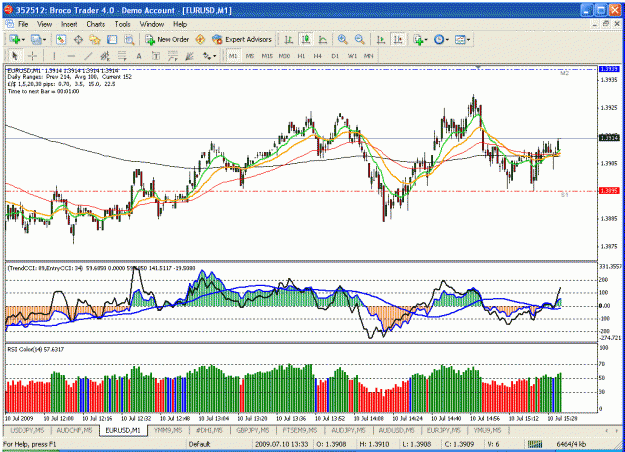Expand the Templates dropdown arrow
Viewport: 625px width, 452px height.
468,39
